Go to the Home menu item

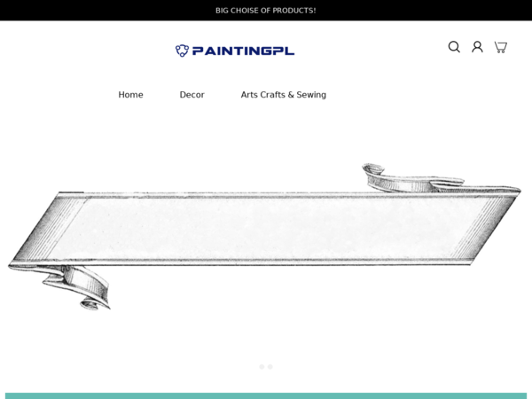130,95
